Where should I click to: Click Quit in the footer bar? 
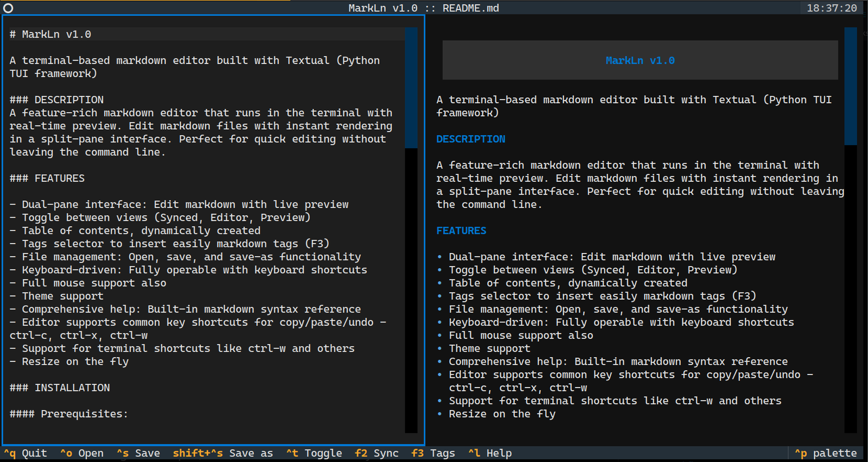tap(25, 453)
